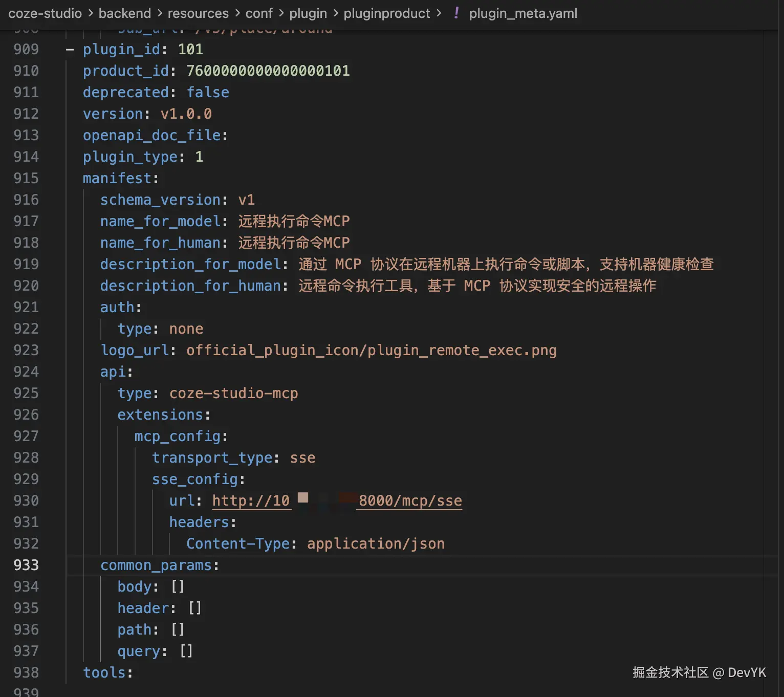784x697 pixels.
Task: Click line number 909 in gutter
Action: (26, 49)
